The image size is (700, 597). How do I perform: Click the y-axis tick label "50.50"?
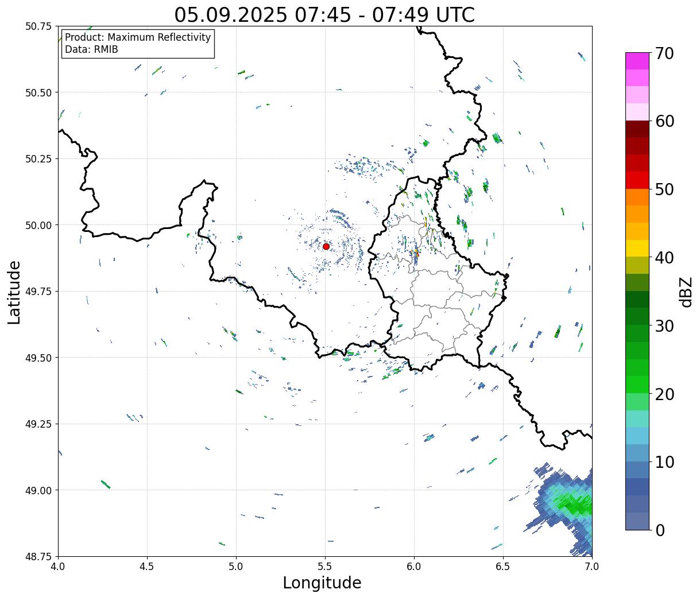38,92
